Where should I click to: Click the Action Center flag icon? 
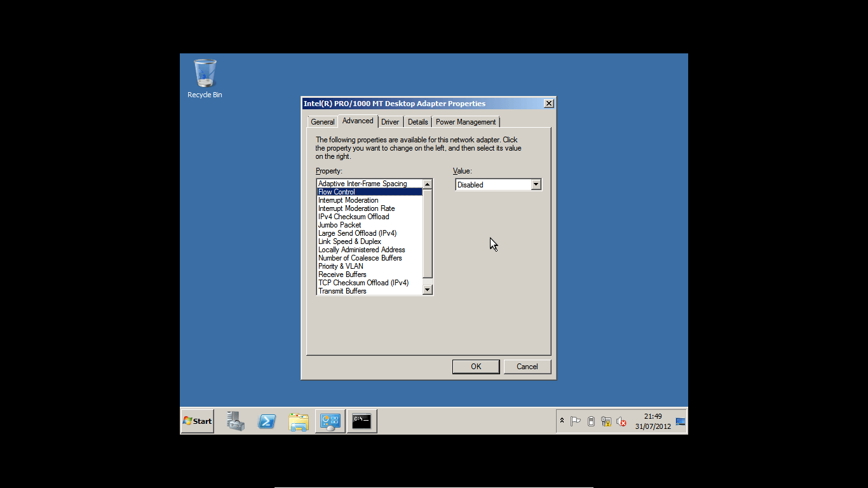click(576, 421)
